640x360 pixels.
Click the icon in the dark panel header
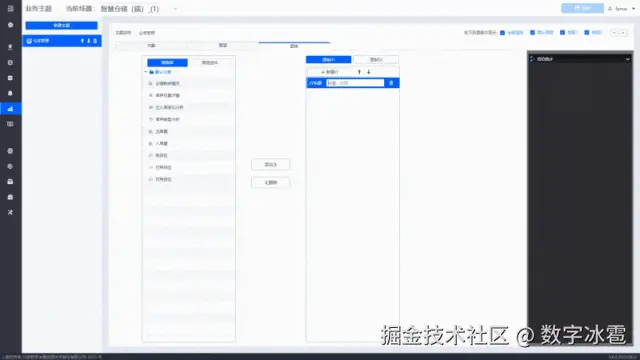coord(532,59)
